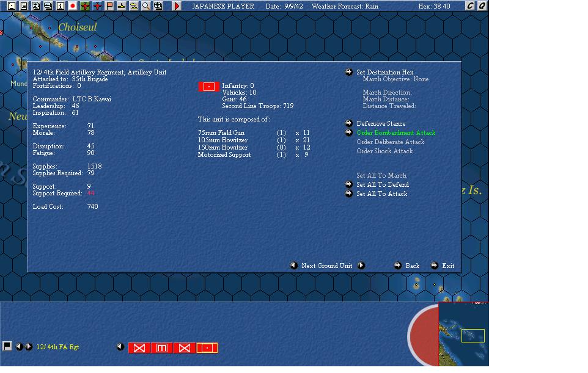The image size is (588, 373).
Task: Click right arrow before '12/ 4th FA Rgt' label
Action: (29, 347)
